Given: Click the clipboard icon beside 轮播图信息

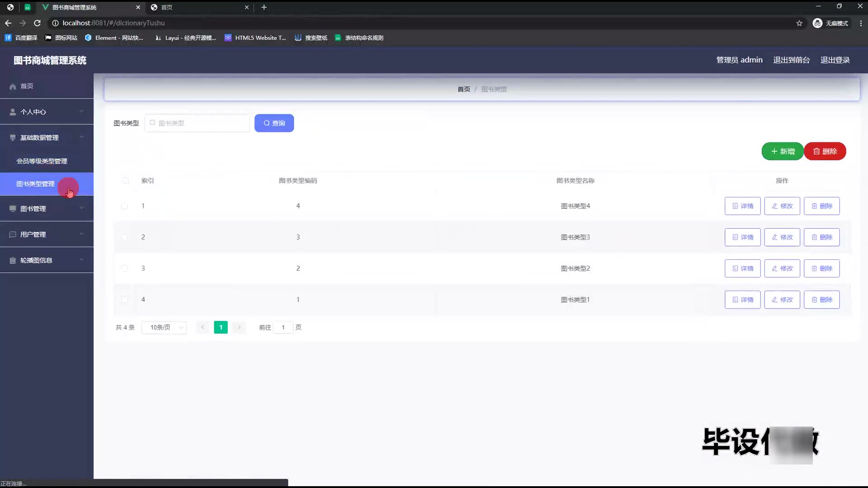Looking at the screenshot, I should click(x=13, y=260).
